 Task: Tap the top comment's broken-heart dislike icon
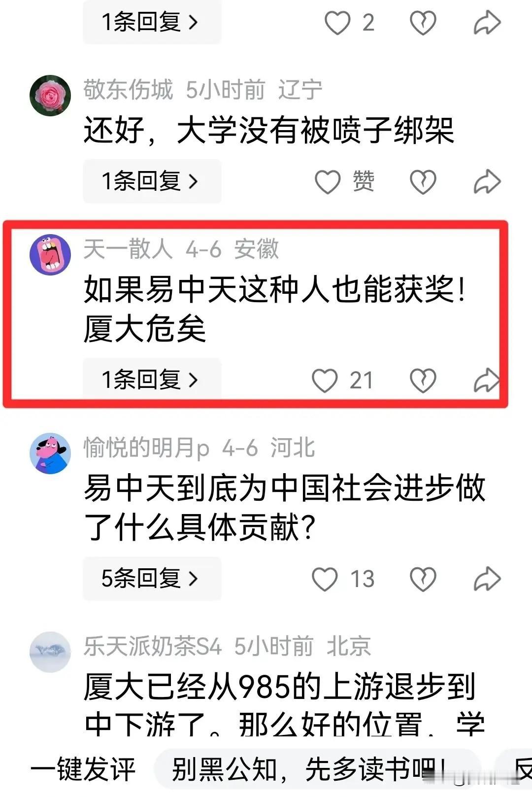click(423, 23)
